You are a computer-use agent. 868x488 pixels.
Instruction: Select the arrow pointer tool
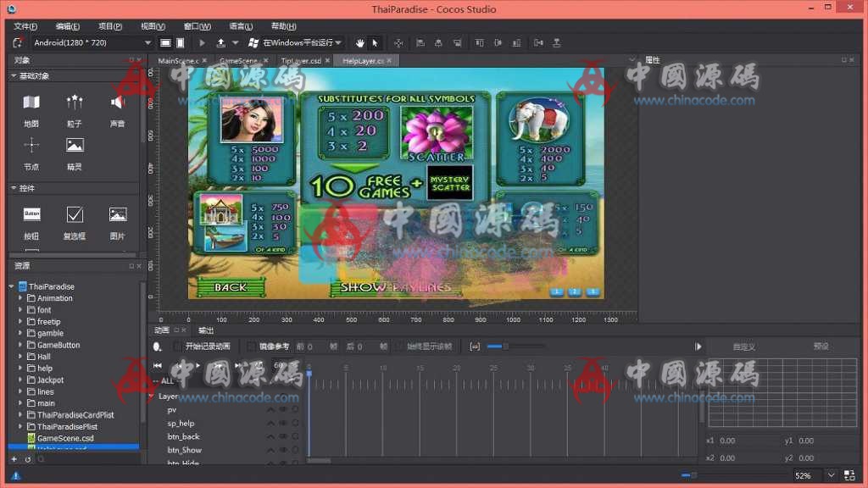pyautogui.click(x=376, y=42)
